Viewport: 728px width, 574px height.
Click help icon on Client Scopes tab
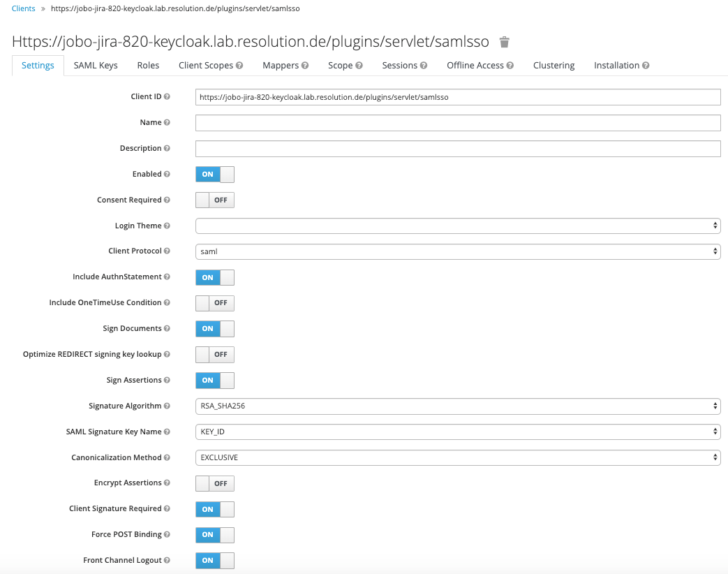click(x=239, y=66)
